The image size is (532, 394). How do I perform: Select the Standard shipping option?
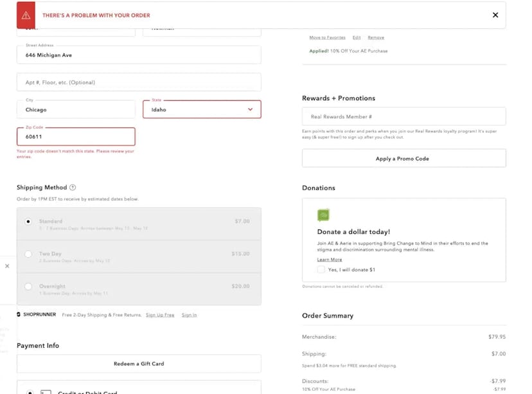(28, 221)
